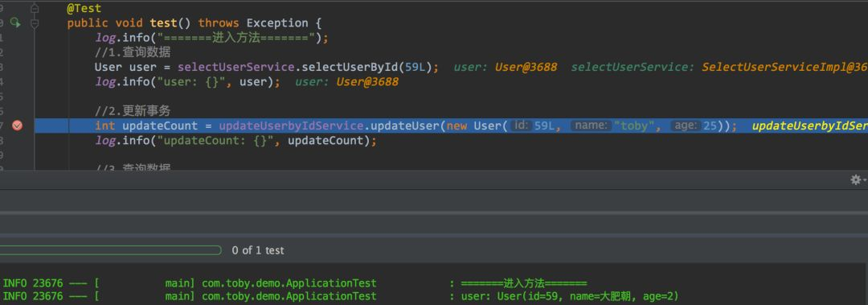Screen dimensions: 868x305
Task: Run the test() method from gutter icon
Action: click(x=16, y=23)
